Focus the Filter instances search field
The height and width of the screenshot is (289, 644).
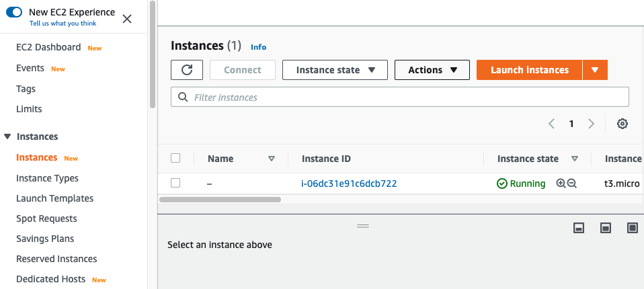click(399, 97)
